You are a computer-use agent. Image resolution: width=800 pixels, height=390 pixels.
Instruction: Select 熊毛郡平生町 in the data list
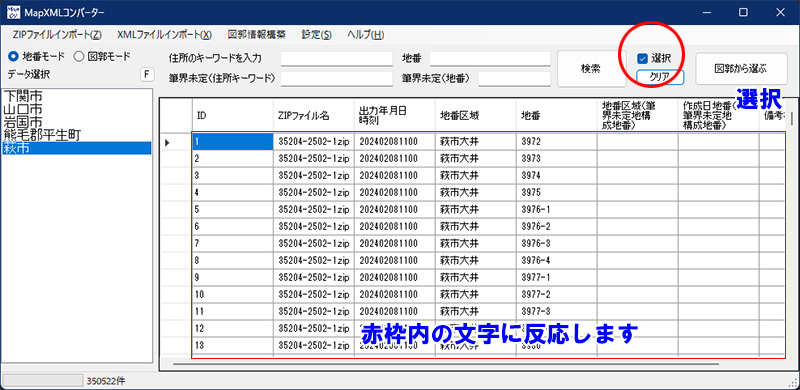click(77, 135)
